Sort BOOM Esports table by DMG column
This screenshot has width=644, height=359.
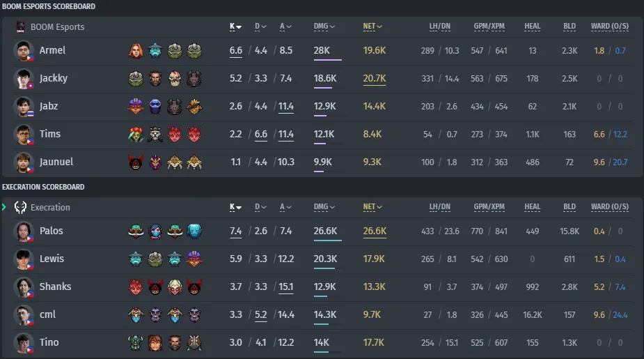(324, 26)
